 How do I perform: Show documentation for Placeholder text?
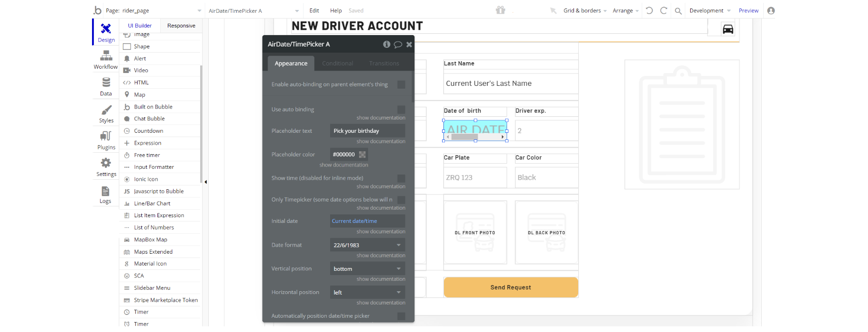381,141
